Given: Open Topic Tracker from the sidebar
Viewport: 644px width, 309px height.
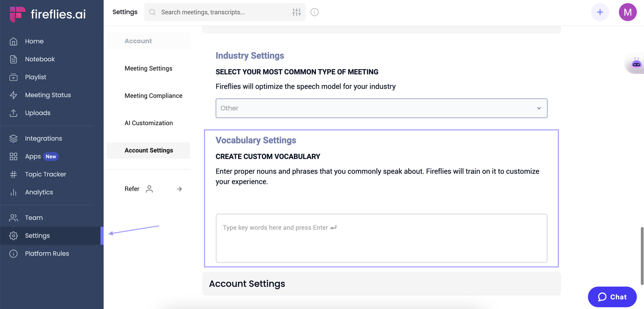Looking at the screenshot, I should click(x=45, y=174).
